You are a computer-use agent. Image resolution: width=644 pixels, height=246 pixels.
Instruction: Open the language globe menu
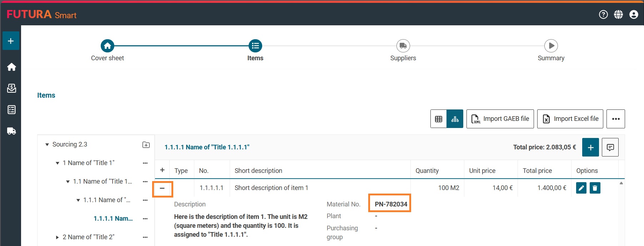click(618, 14)
